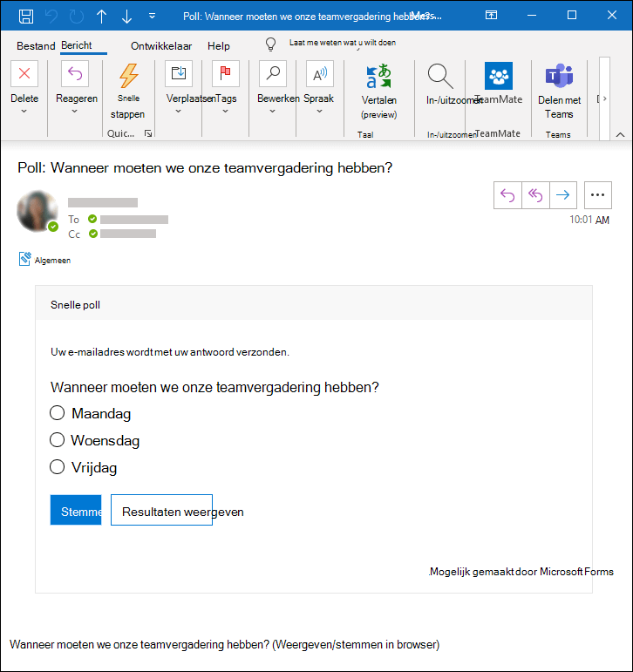Screen dimensions: 633x672
Task: Expand the Spraak dropdown arrow
Action: tap(319, 112)
